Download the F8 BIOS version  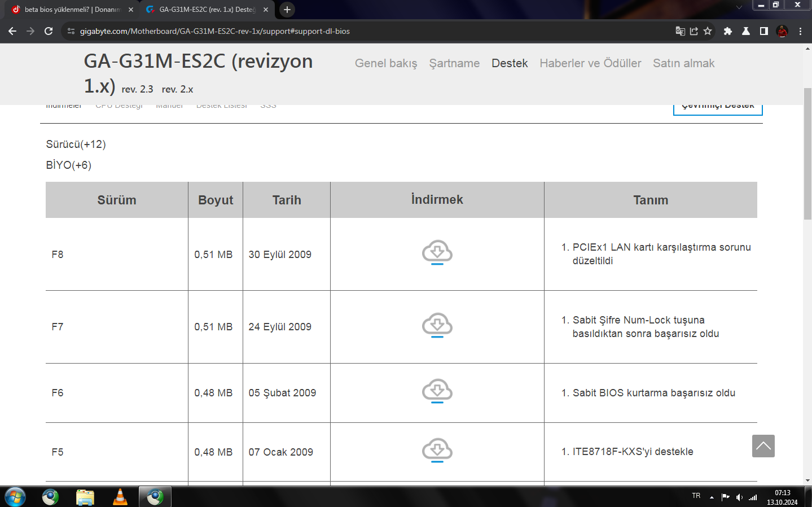[437, 253]
